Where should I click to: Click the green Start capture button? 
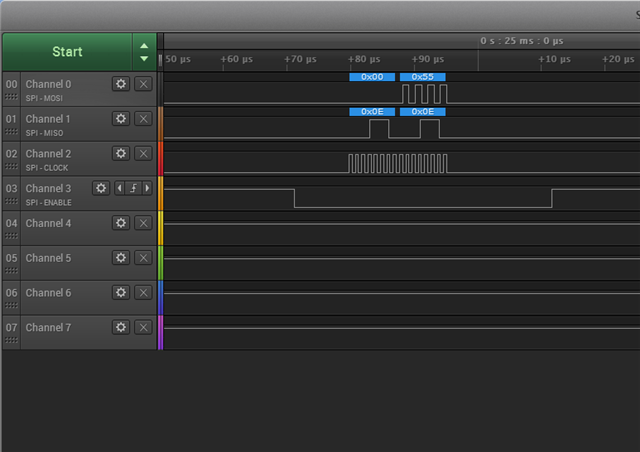click(x=67, y=52)
